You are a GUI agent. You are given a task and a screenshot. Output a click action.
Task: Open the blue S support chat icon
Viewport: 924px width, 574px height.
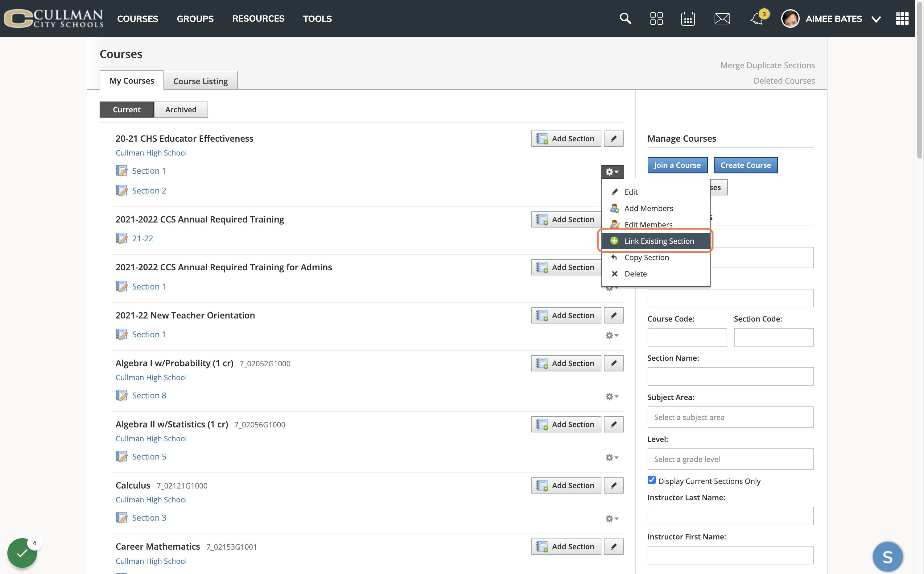pyautogui.click(x=887, y=556)
